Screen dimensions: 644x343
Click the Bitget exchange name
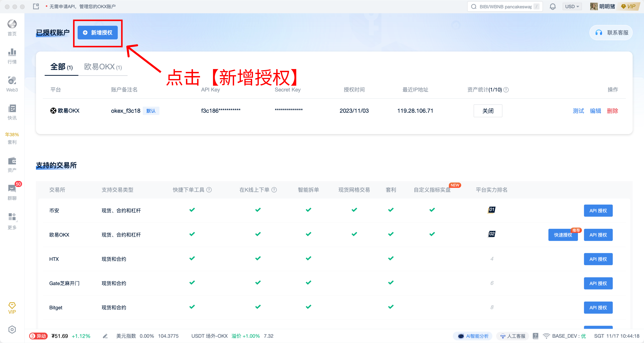(x=56, y=308)
